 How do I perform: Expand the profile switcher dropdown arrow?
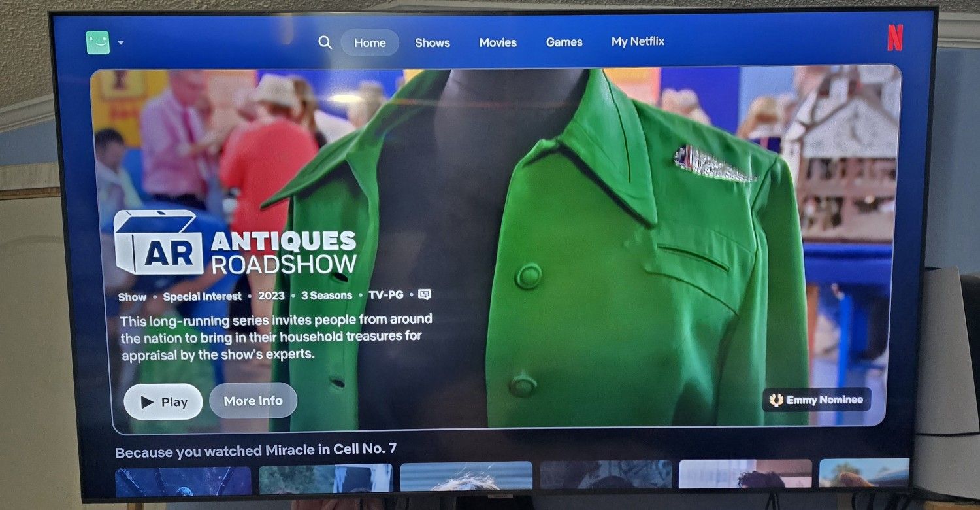(x=121, y=43)
